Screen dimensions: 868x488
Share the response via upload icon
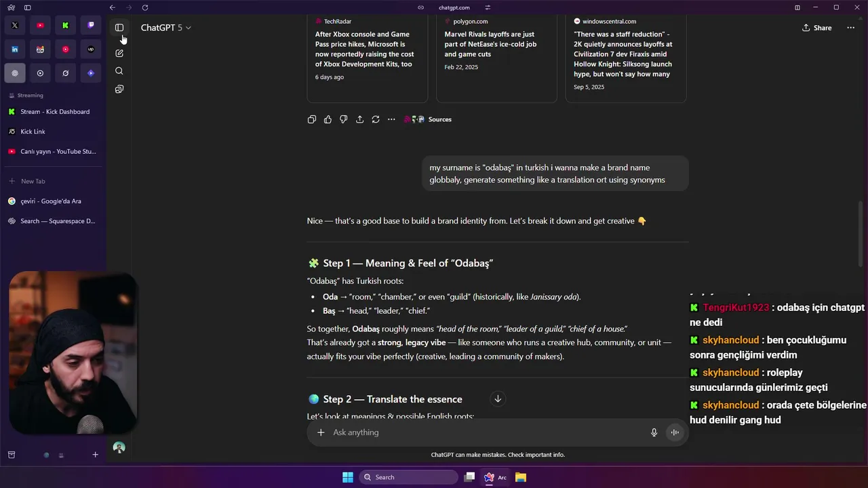coord(359,119)
